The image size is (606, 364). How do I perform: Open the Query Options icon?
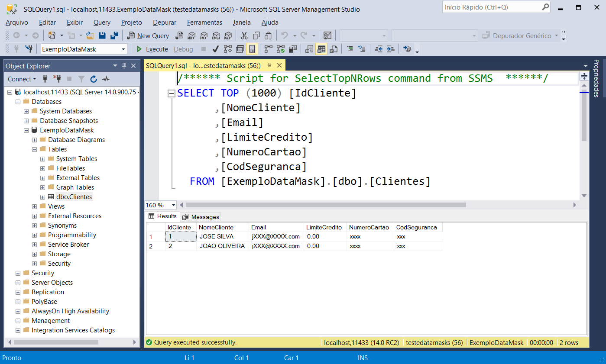click(x=240, y=49)
